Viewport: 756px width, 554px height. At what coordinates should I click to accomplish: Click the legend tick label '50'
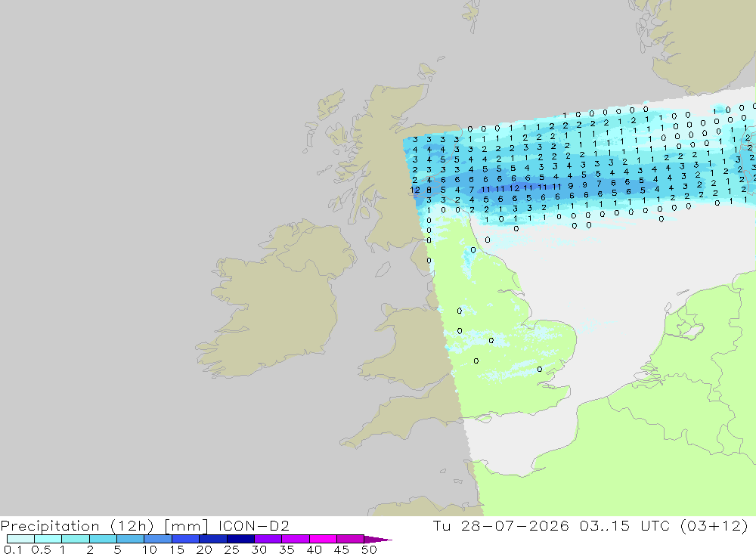pyautogui.click(x=369, y=549)
